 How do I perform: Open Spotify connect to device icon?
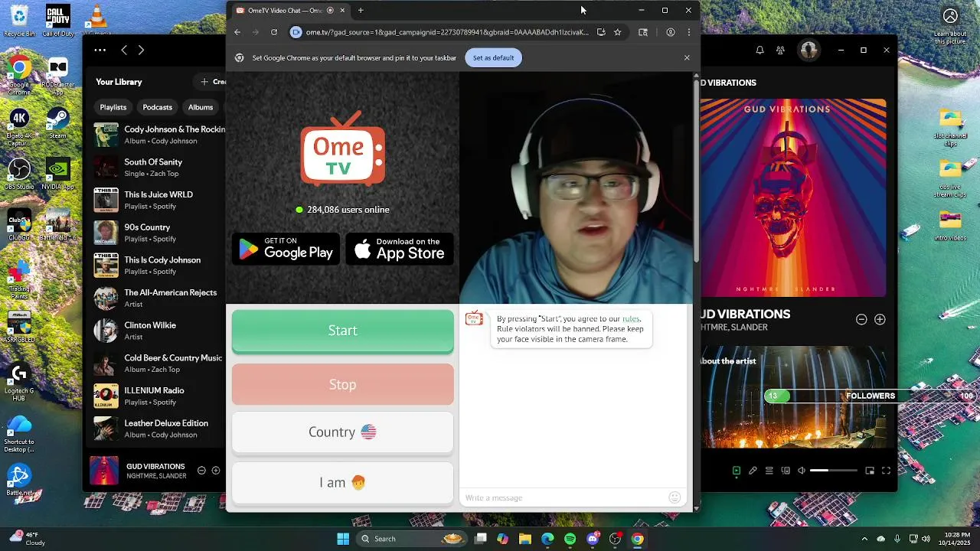coord(786,471)
